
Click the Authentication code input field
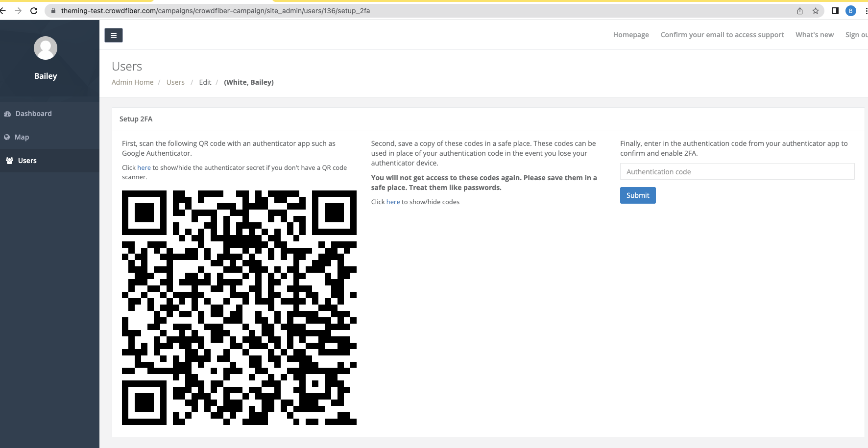coord(737,171)
